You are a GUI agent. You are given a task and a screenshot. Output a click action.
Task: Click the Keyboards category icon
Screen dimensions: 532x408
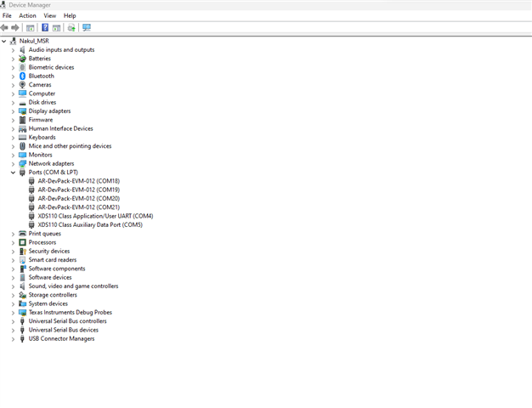point(22,138)
